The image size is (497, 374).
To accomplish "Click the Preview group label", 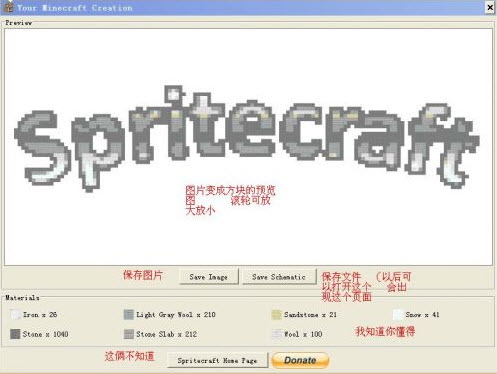I will 19,23.
